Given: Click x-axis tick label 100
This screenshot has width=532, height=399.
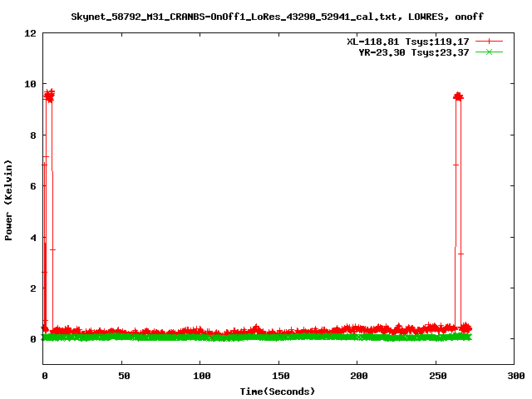Looking at the screenshot, I should [201, 376].
